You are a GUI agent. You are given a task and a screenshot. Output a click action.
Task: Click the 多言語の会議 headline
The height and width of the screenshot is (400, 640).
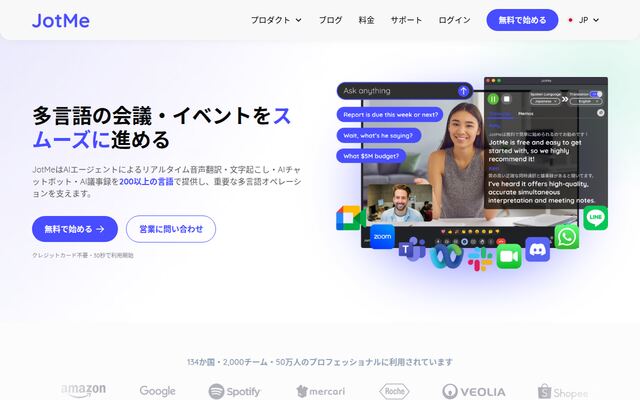coord(162,127)
